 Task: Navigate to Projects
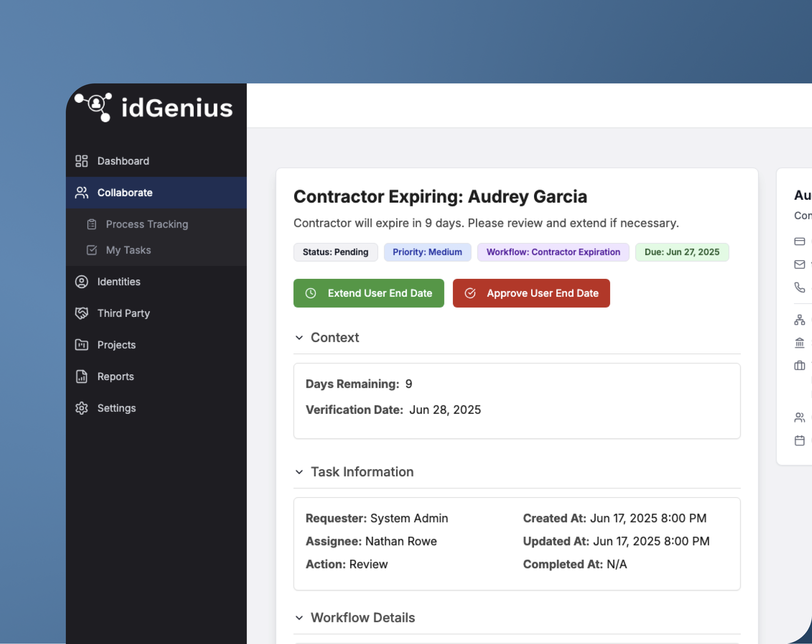156,345
